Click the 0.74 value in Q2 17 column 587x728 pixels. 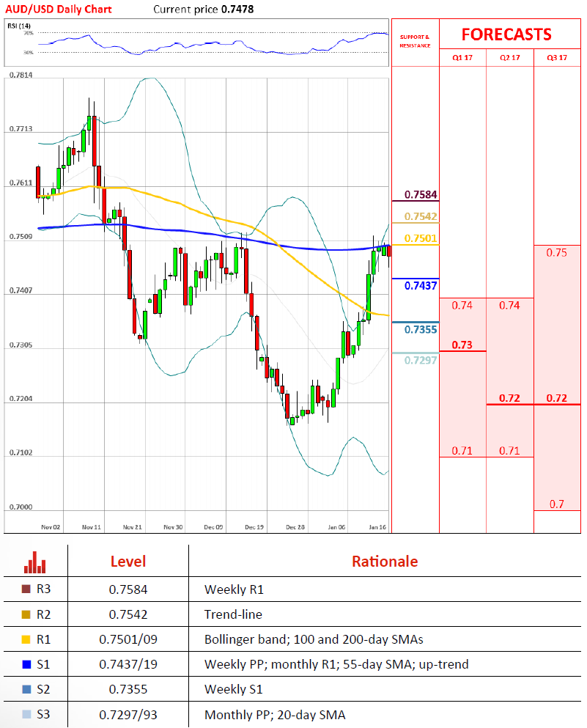tap(509, 305)
